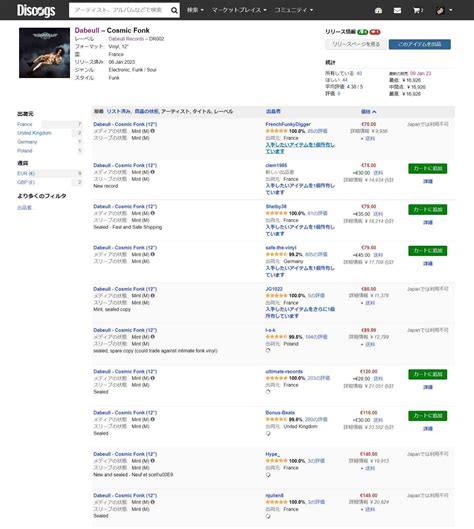474x529 pixels.
Task: Click the Discogs logo
Action: pos(36,10)
